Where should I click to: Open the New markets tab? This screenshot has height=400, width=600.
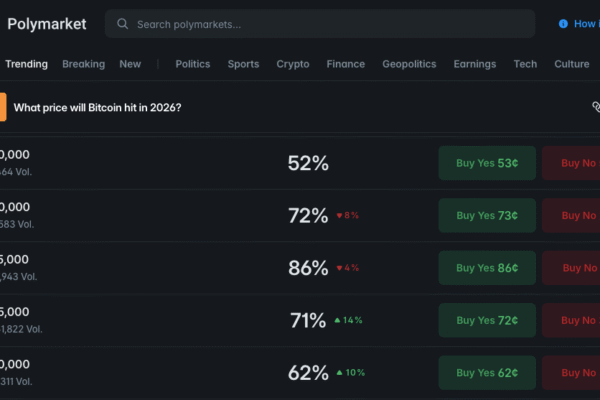point(130,64)
